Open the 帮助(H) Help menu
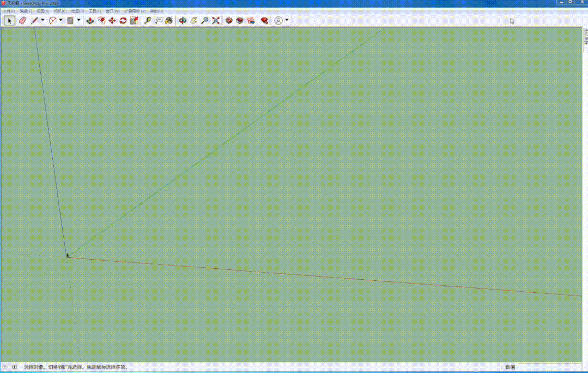The image size is (588, 373). point(156,11)
